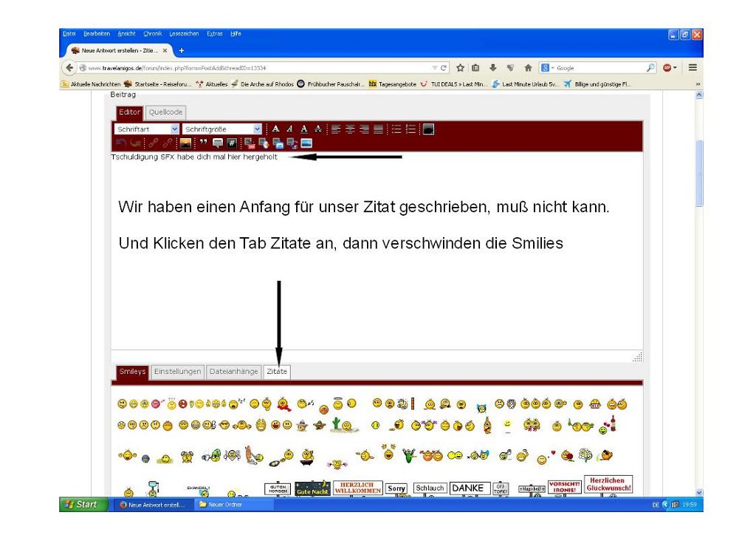Switch to the Quellcode tab
Screen dimensions: 756x535
pos(165,112)
